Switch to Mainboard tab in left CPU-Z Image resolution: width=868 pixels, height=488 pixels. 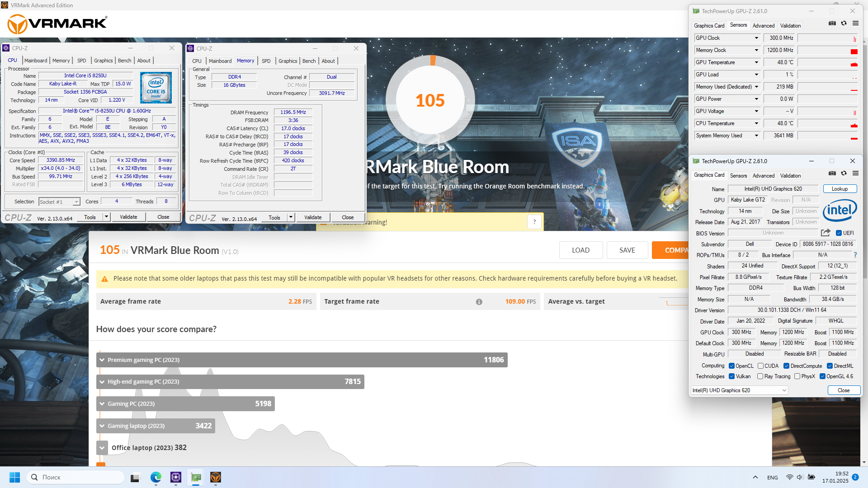(36, 61)
